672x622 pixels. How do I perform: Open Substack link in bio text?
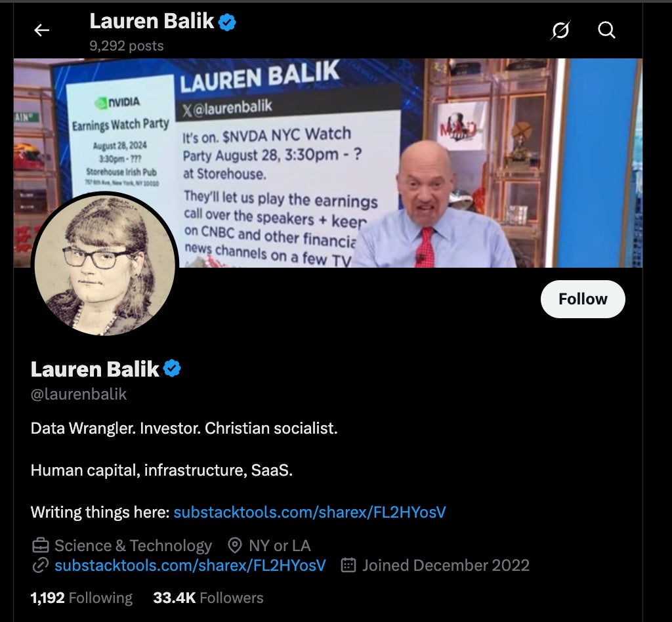(310, 512)
